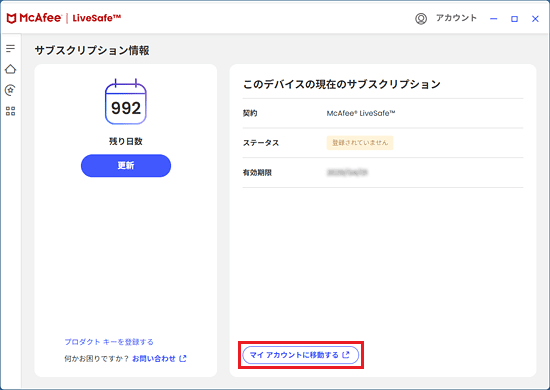
Task: Click マイ アカウントに移動する button
Action: 301,355
